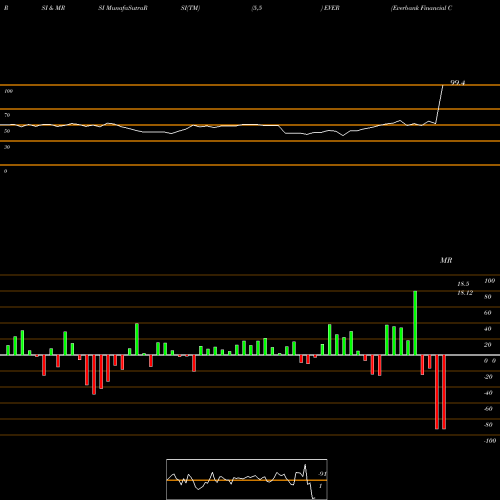Screen dimensions: 500x500
Task: Click the '30' RSI axis label
Action: (x=7, y=147)
